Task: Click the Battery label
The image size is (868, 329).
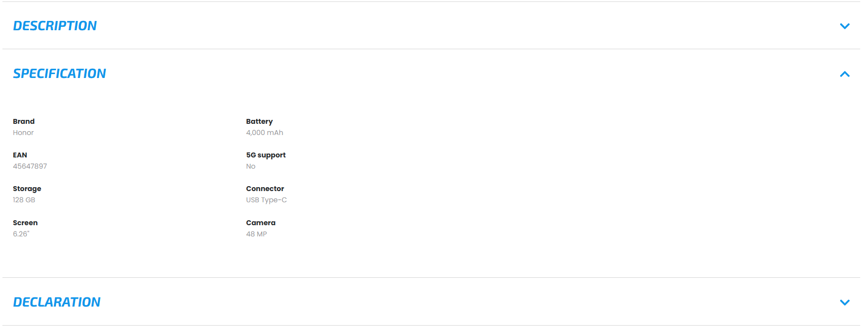Action: [x=259, y=121]
